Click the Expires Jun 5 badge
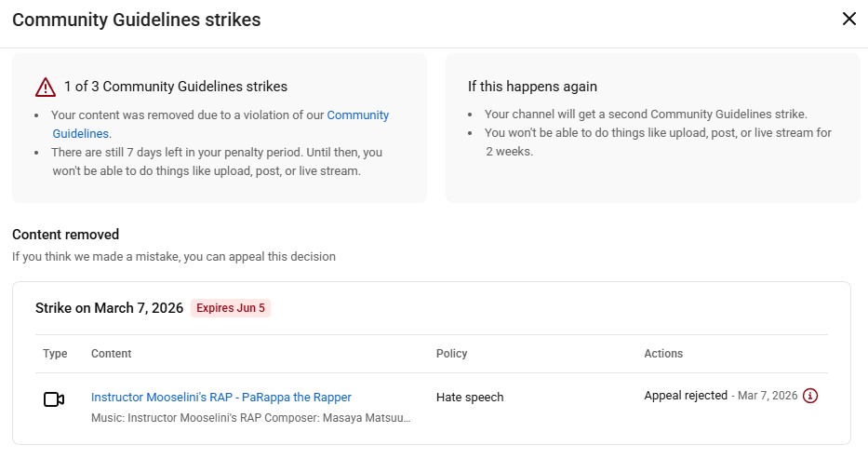868x459 pixels. tap(231, 308)
